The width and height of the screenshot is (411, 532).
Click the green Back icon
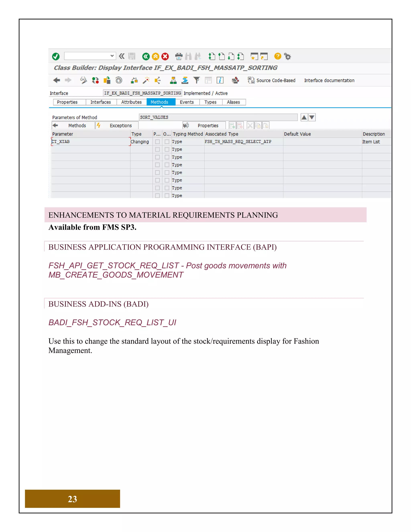(x=146, y=57)
